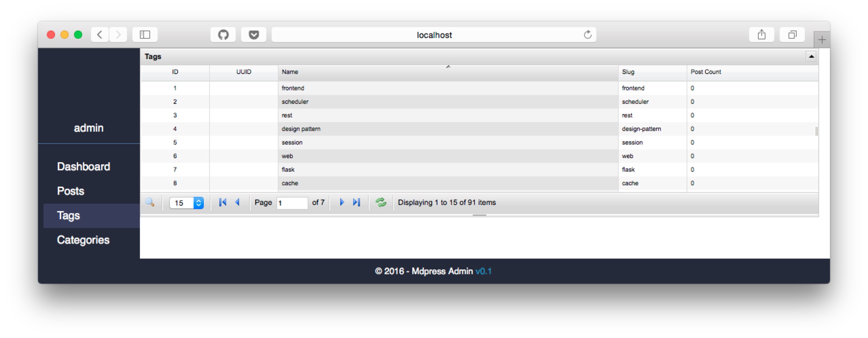Click the page number input field
This screenshot has width=868, height=338.
(292, 203)
